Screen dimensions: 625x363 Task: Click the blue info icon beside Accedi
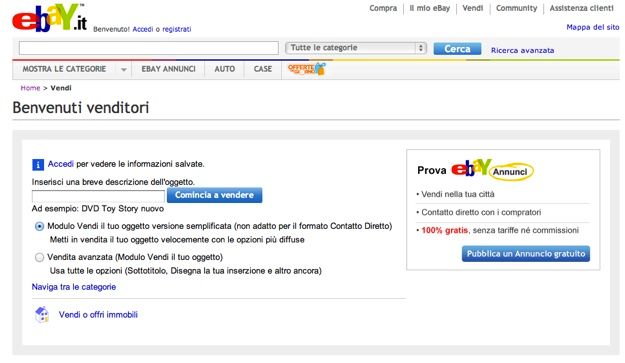click(38, 165)
